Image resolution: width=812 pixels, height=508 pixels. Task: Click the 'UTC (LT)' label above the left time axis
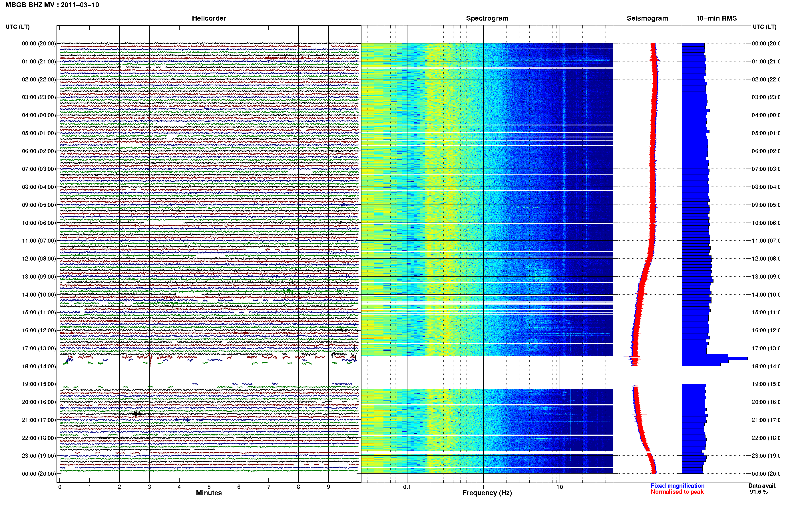(17, 27)
